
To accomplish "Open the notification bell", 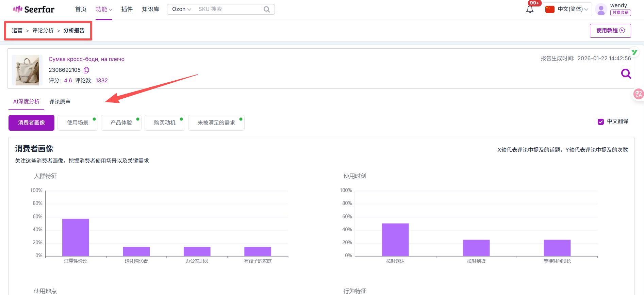I will (530, 10).
